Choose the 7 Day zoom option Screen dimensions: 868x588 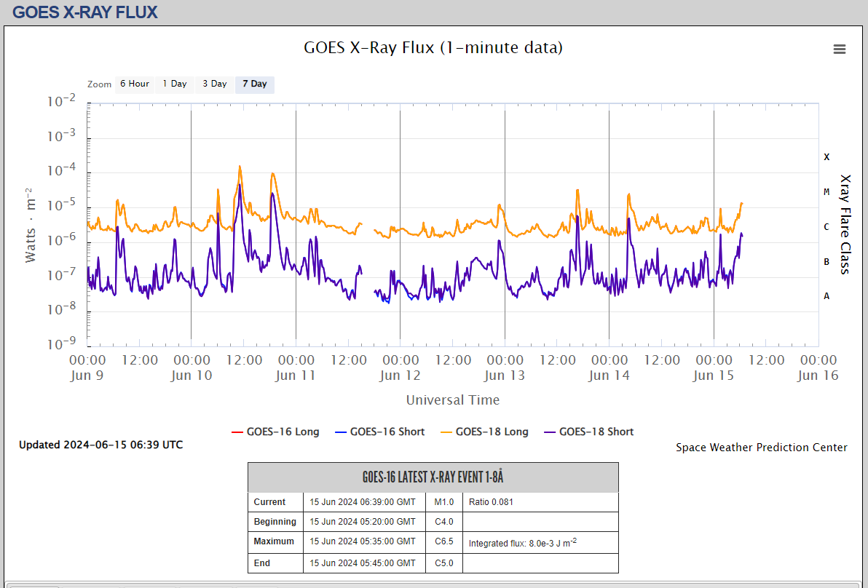pos(255,84)
